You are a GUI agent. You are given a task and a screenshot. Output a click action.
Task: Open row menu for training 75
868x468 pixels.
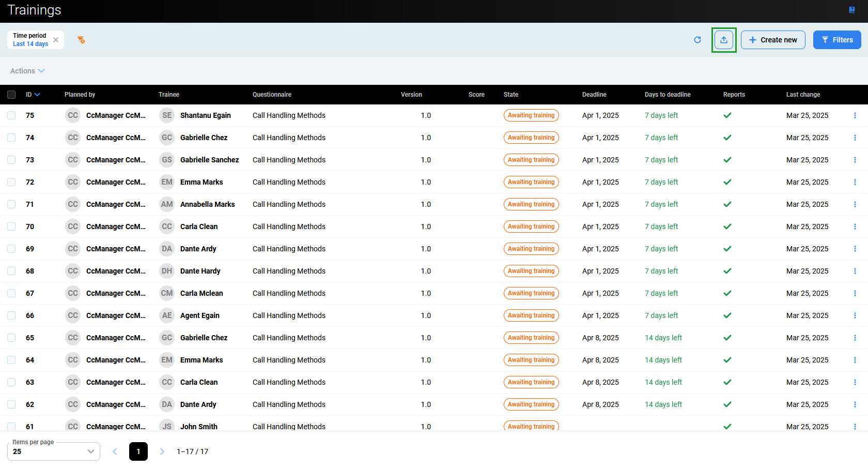pyautogui.click(x=855, y=115)
